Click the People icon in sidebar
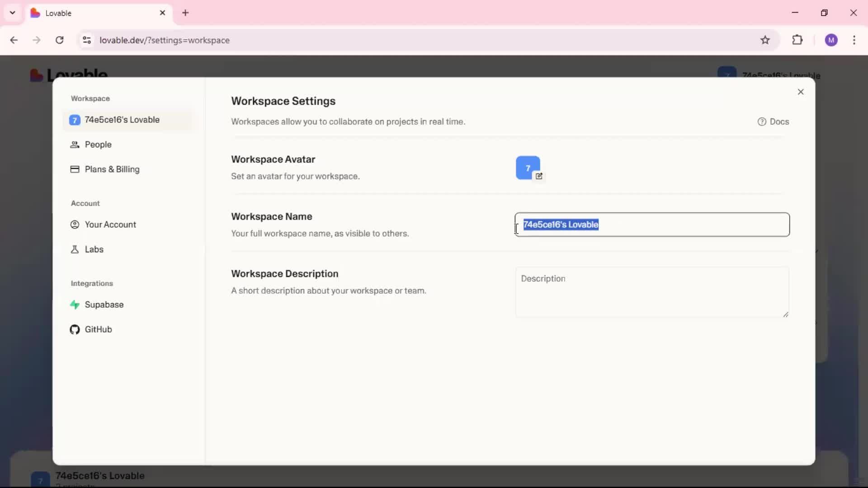The width and height of the screenshot is (868, 488). pyautogui.click(x=75, y=145)
